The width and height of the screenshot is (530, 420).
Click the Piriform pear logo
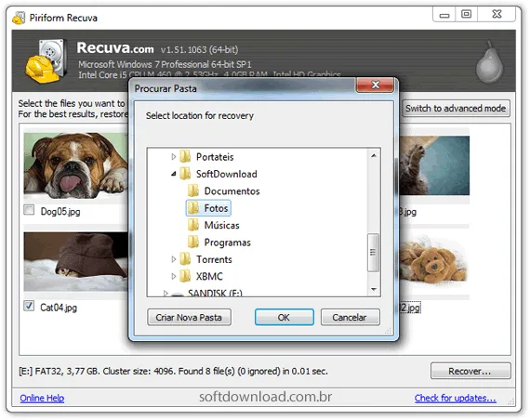click(489, 62)
